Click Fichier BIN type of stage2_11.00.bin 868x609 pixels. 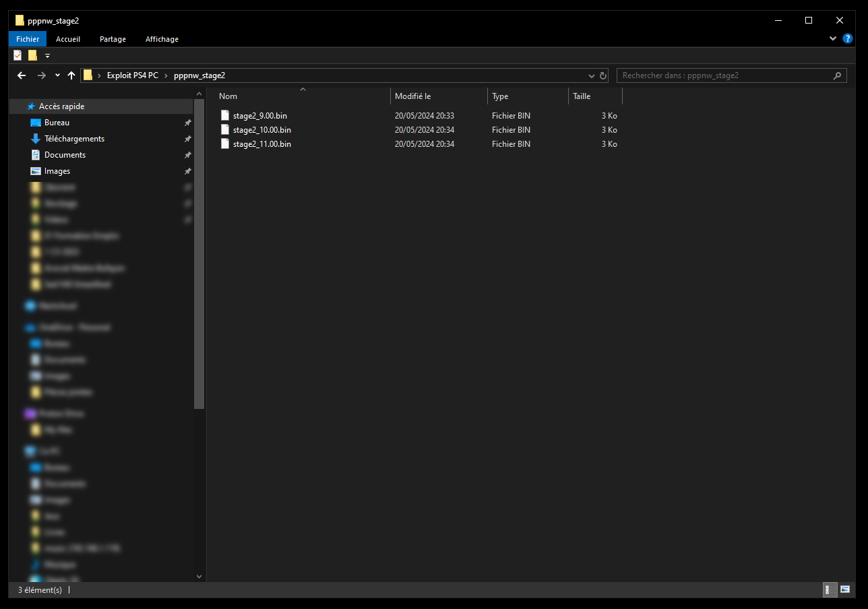pos(511,144)
